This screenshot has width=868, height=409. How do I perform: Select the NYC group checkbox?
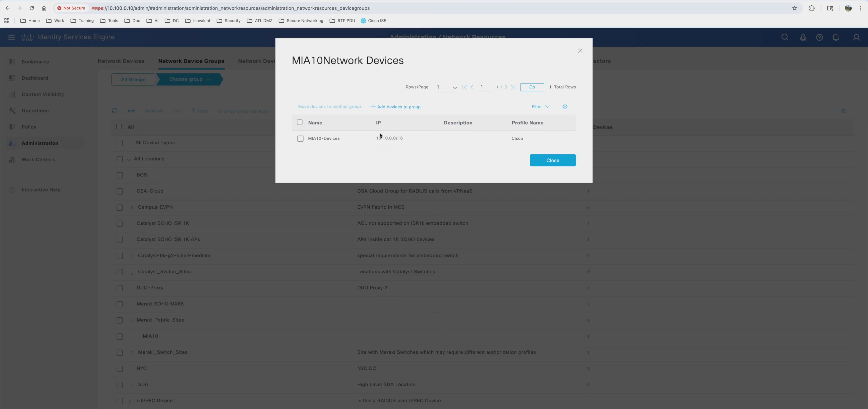(120, 369)
